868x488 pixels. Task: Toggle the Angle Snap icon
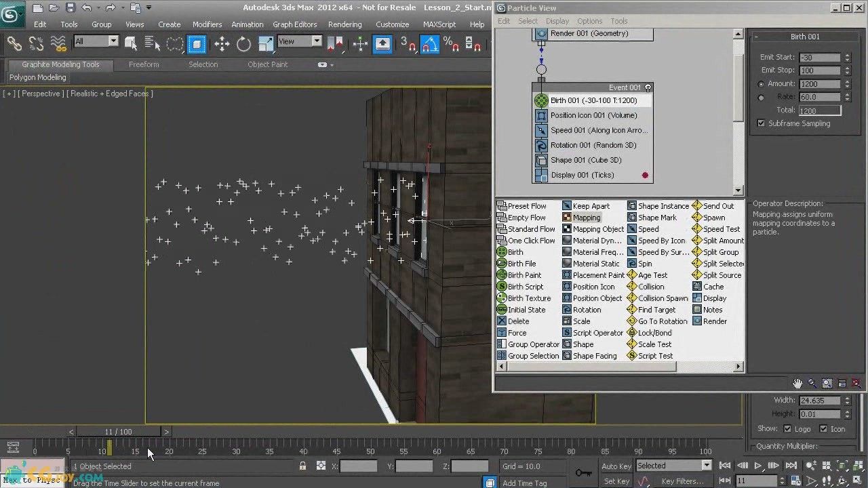pos(430,44)
